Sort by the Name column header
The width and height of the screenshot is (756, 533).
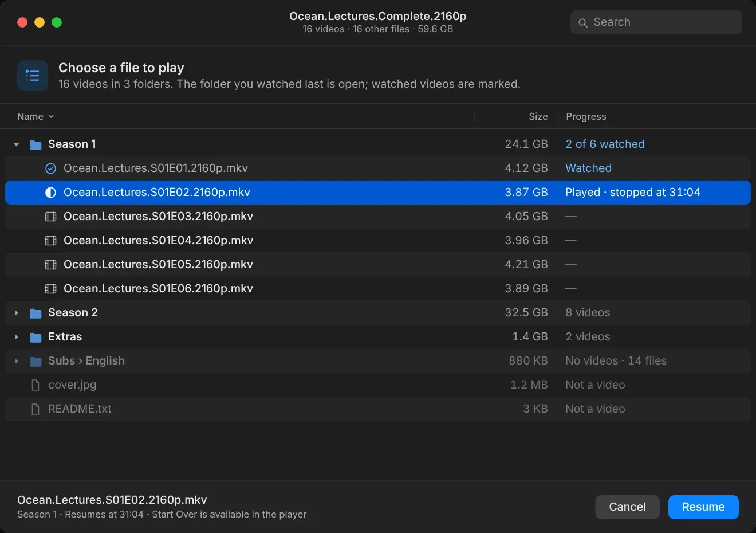click(x=36, y=116)
